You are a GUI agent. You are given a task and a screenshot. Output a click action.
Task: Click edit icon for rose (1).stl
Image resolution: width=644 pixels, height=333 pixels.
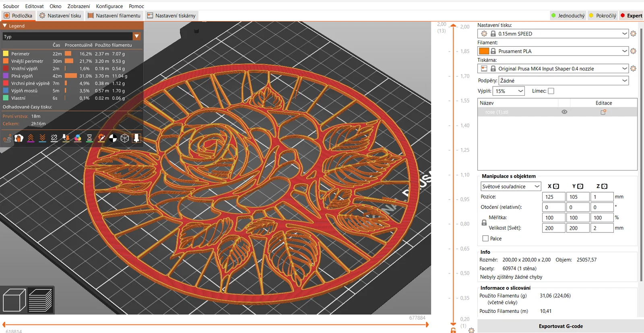(603, 112)
